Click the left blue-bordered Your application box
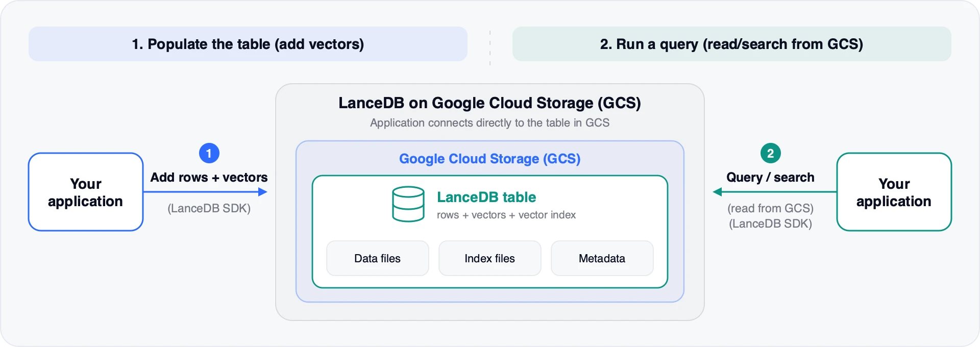Screen dimensions: 980x347 click(86, 192)
